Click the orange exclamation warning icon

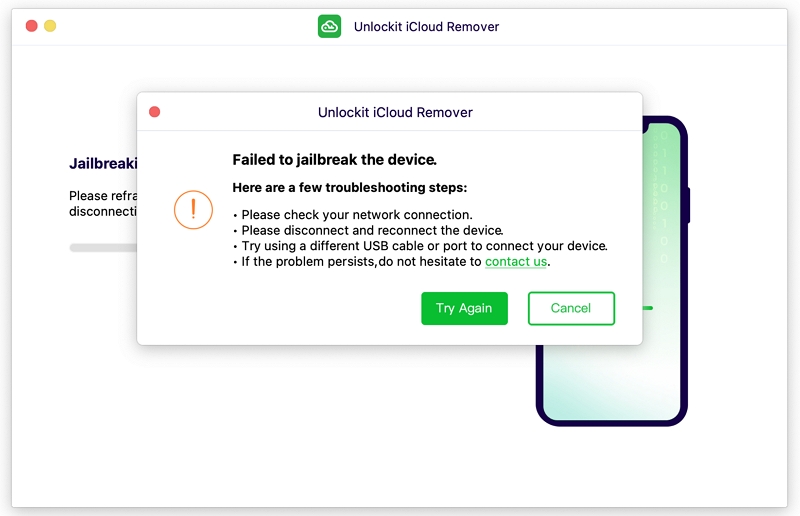(193, 209)
